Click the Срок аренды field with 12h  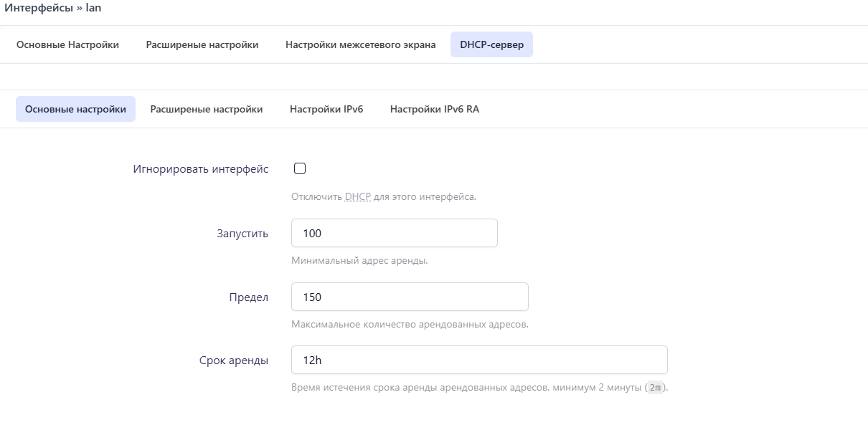tap(479, 360)
